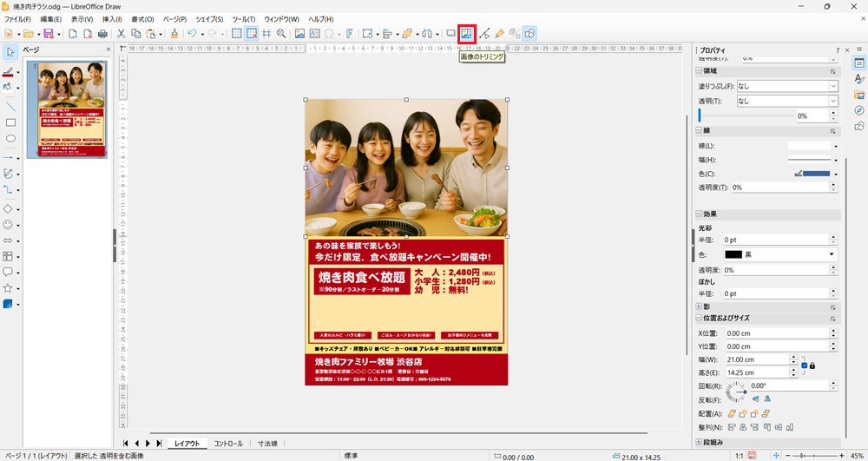This screenshot has height=461, width=868.
Task: Choose the Insert Line tool
Action: pyautogui.click(x=10, y=106)
